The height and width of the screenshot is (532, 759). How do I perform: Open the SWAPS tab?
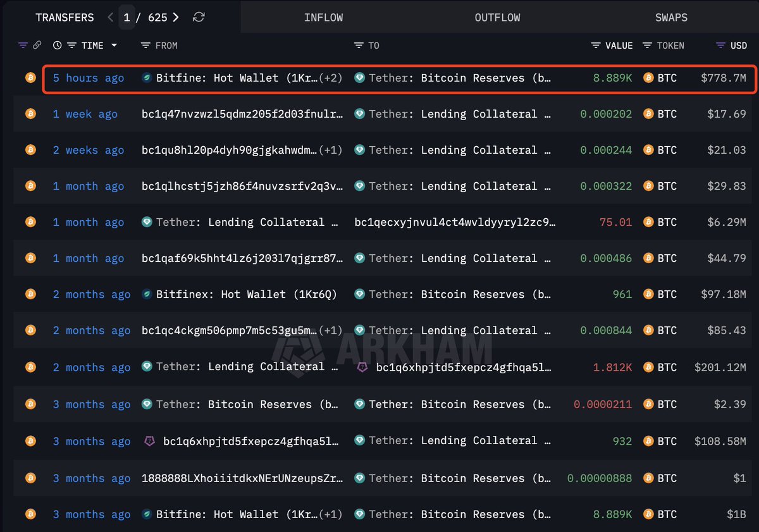671,17
